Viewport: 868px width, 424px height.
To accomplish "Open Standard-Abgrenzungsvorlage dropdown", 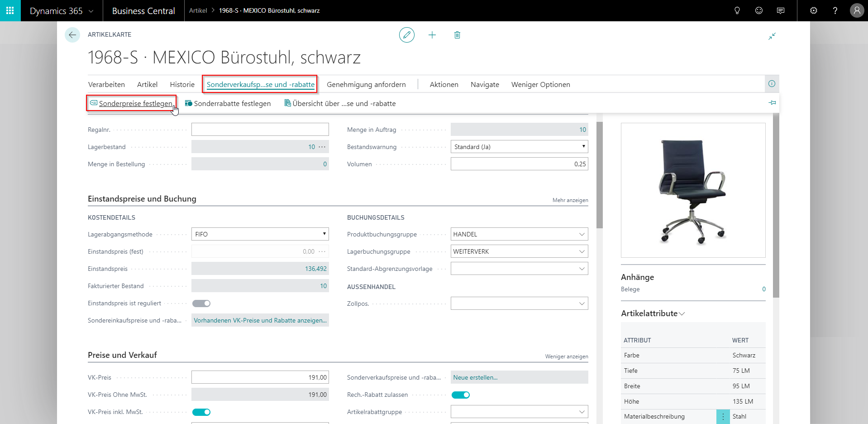I will click(x=582, y=269).
